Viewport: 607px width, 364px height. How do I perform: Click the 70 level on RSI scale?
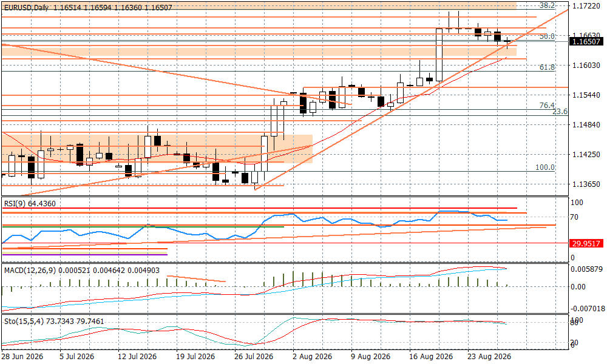pyautogui.click(x=575, y=217)
